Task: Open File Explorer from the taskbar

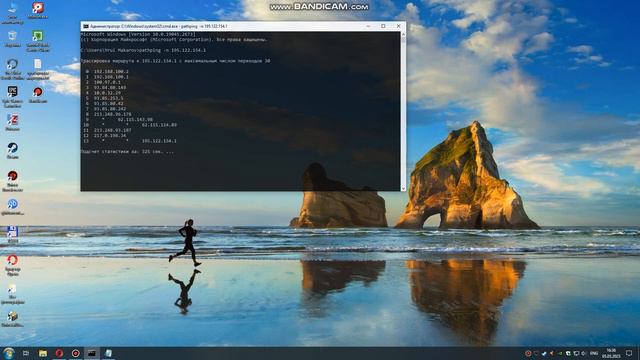Action: tap(42, 353)
